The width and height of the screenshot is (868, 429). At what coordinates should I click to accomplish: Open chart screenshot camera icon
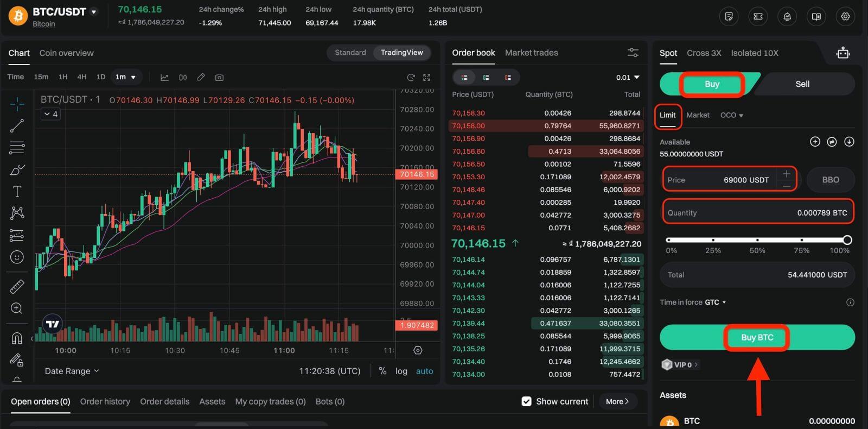tap(219, 78)
